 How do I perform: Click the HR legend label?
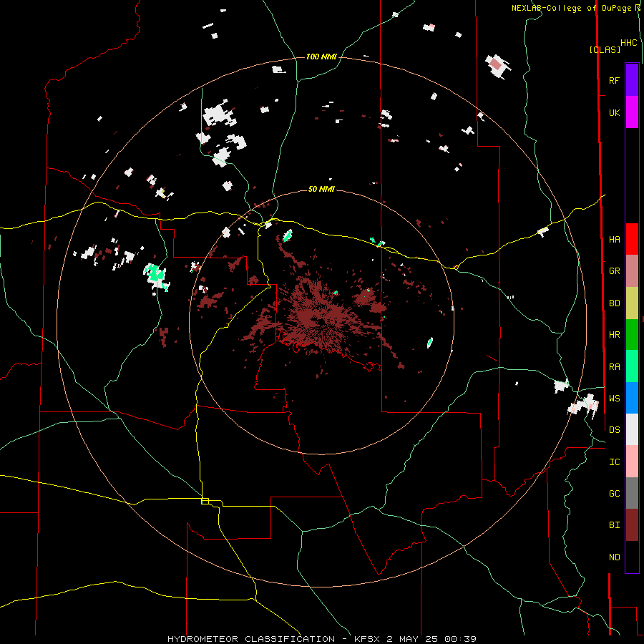pyautogui.click(x=614, y=335)
